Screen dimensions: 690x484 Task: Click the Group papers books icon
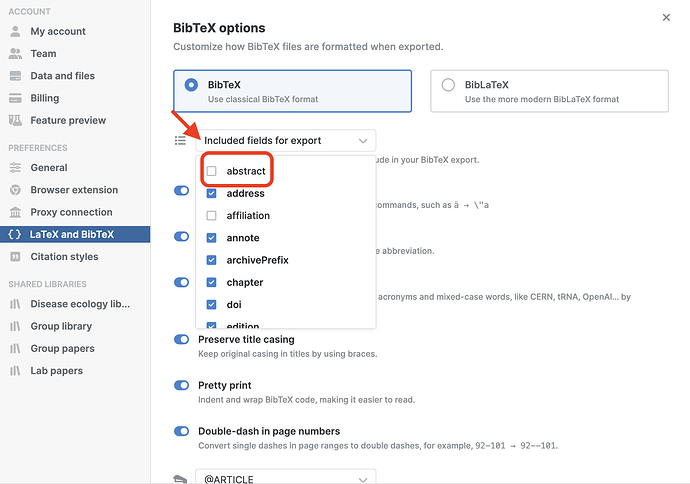(15, 348)
